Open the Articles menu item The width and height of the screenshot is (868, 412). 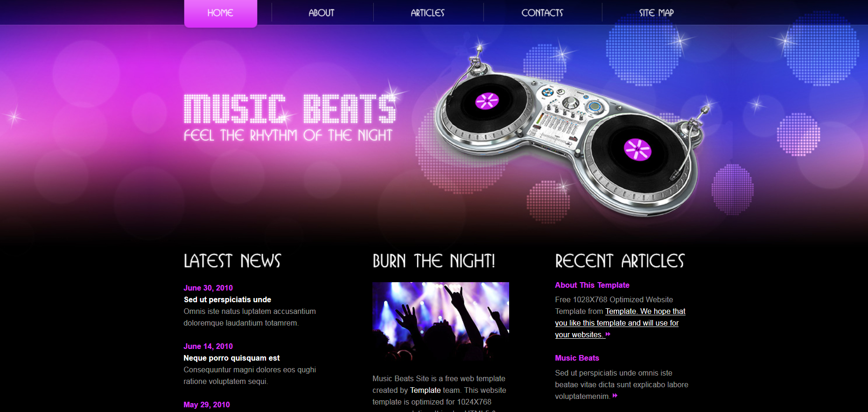coord(427,13)
